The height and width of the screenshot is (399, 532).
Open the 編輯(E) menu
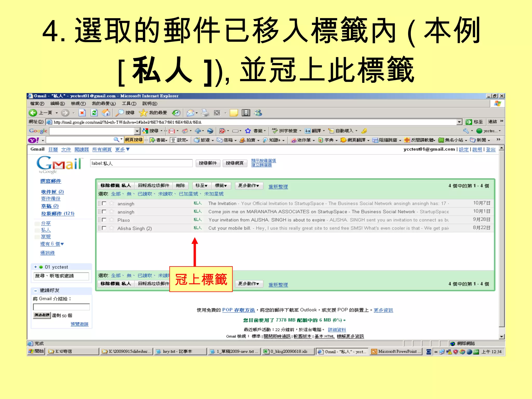pos(57,103)
